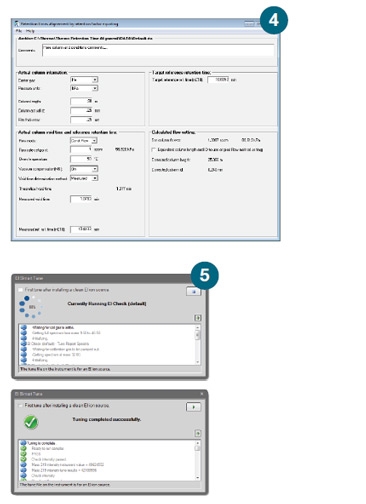
Task: Open the Void time determination method dropdown
Action: click(x=84, y=178)
